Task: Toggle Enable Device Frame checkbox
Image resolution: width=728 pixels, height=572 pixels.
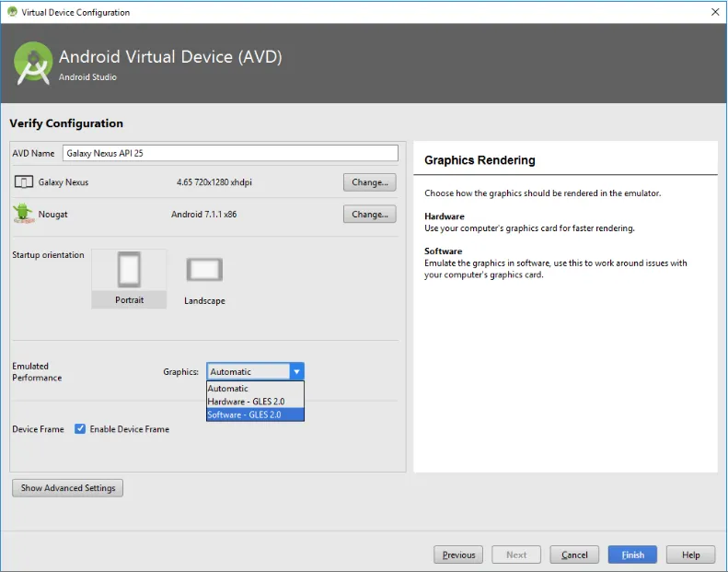Action: (x=80, y=428)
